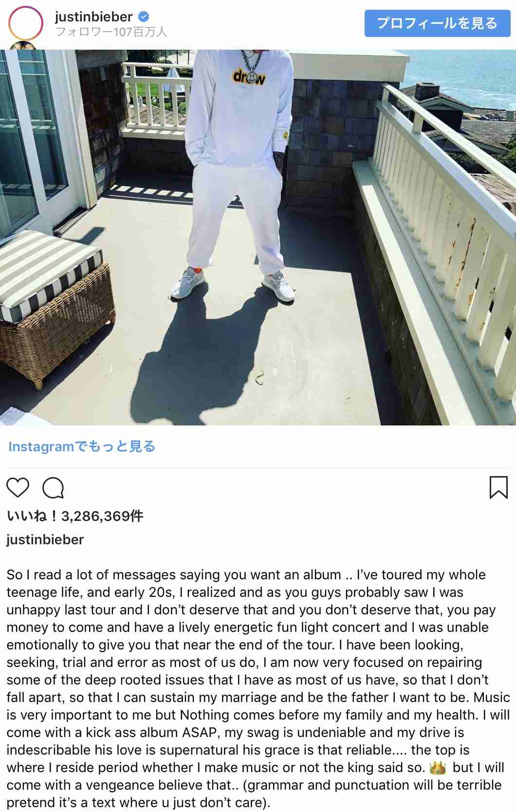
Task: Click the drew smiley logo on sweatshirt
Action: pos(249,76)
